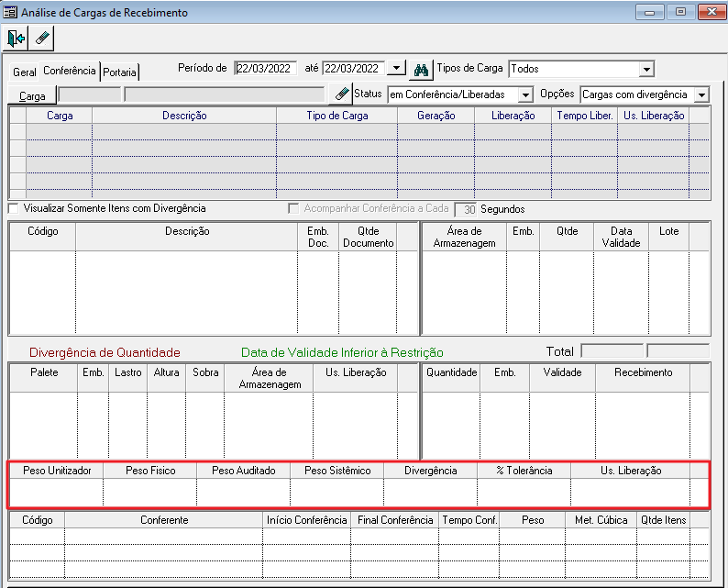728x588 pixels.
Task: Toggle Acompanhar Conferência a Cada checkbox
Action: click(294, 208)
